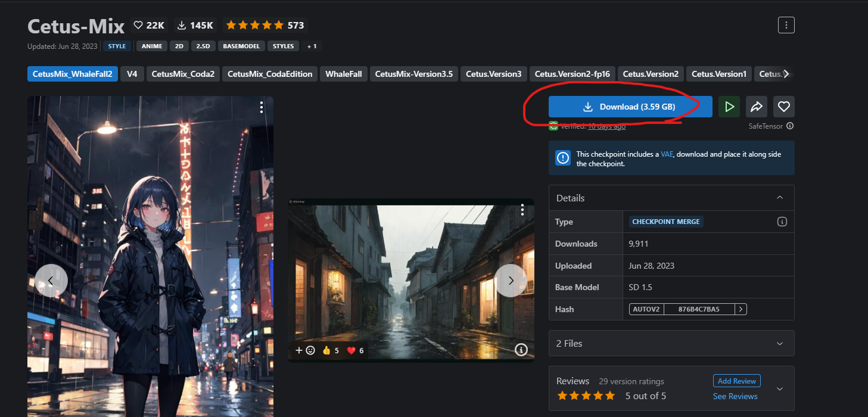Open the model options three-dot menu
The width and height of the screenshot is (868, 417).
point(786,25)
